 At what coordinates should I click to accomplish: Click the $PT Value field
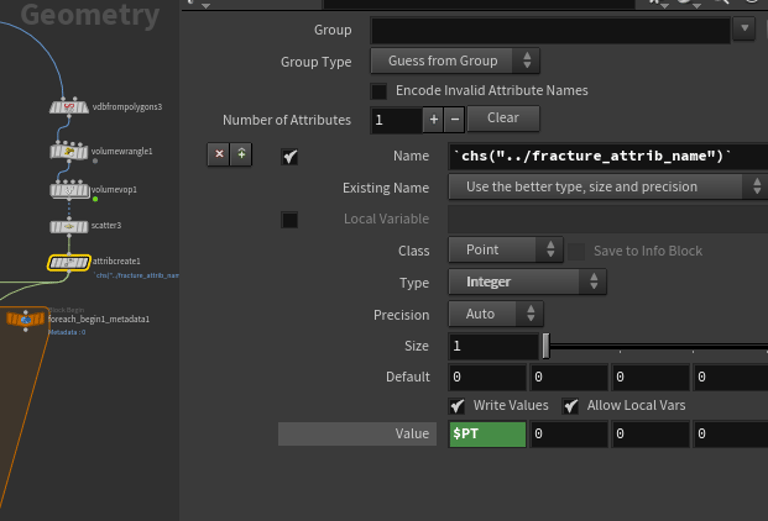488,434
